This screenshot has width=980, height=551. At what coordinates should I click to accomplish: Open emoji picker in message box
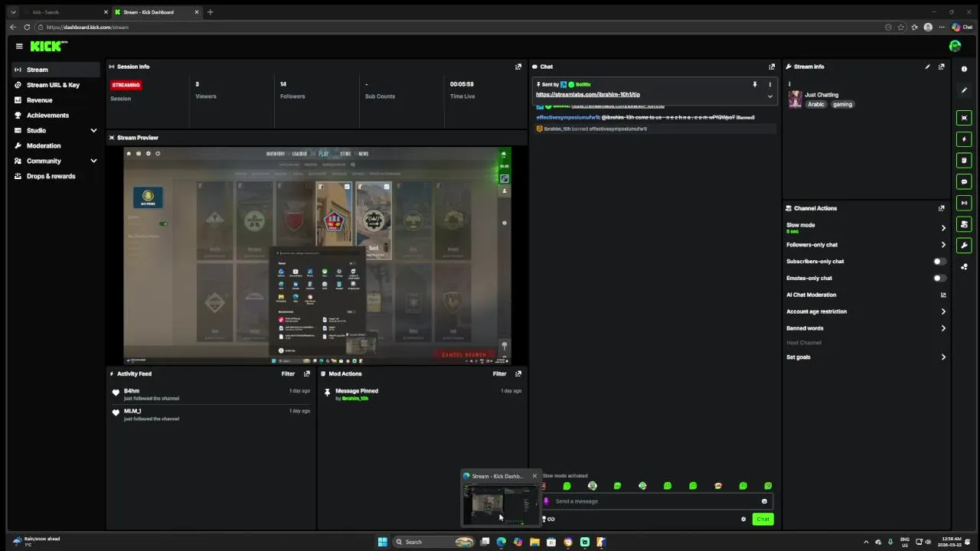tap(764, 501)
